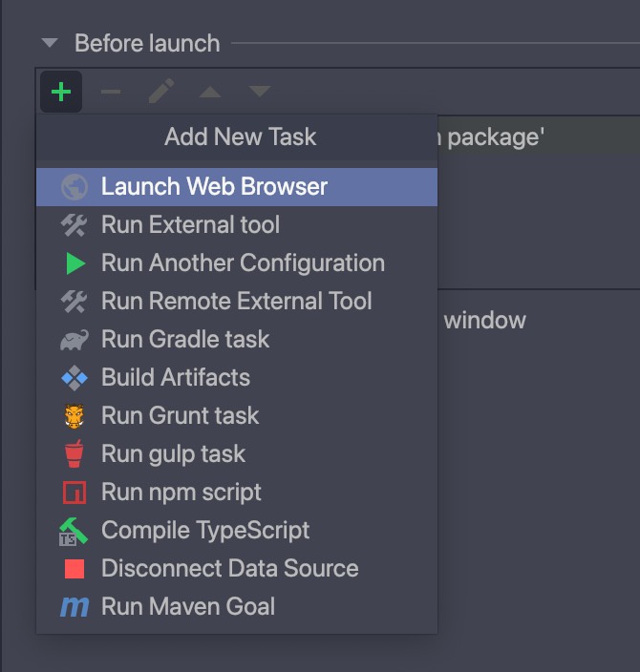The image size is (640, 672).
Task: Click the Before launch section title
Action: pyautogui.click(x=147, y=43)
